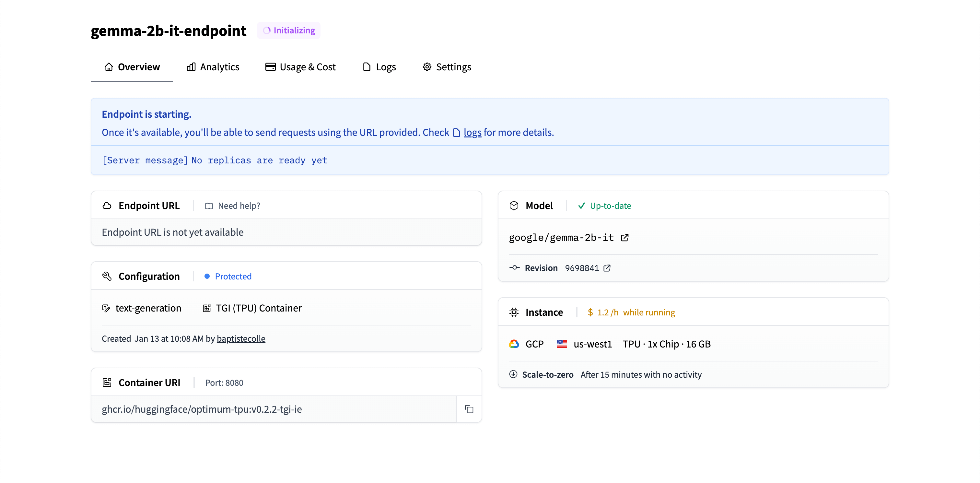Open google/gemma-2b-it external link icon
Image resolution: width=980 pixels, height=483 pixels.
click(625, 238)
